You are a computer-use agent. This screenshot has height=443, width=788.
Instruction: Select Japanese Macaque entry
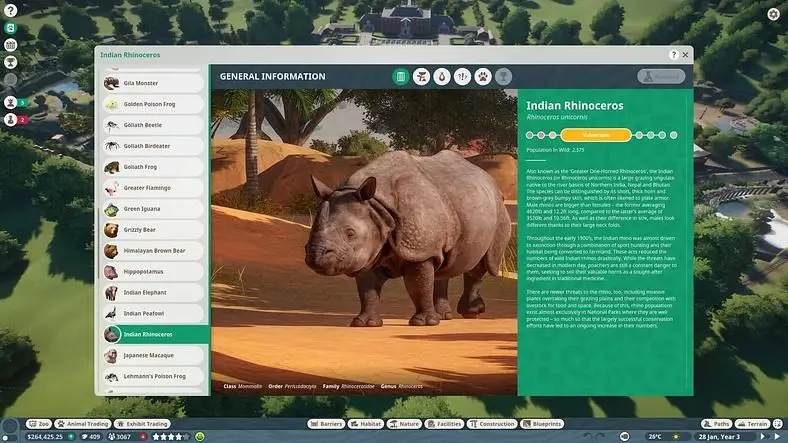click(153, 355)
